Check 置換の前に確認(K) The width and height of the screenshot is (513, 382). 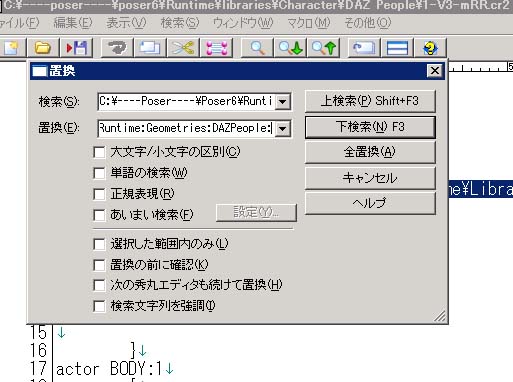pyautogui.click(x=99, y=265)
